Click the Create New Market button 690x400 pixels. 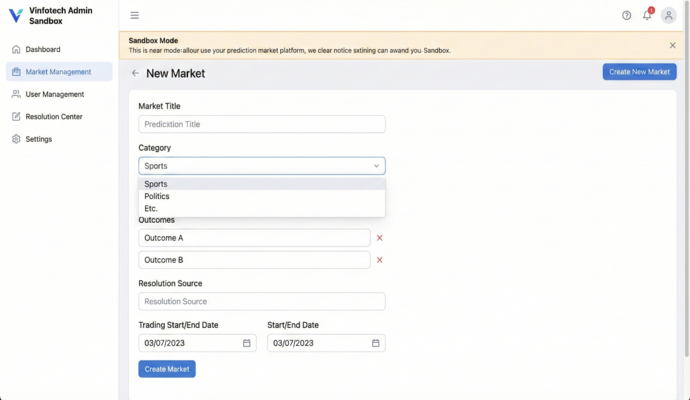click(x=639, y=72)
